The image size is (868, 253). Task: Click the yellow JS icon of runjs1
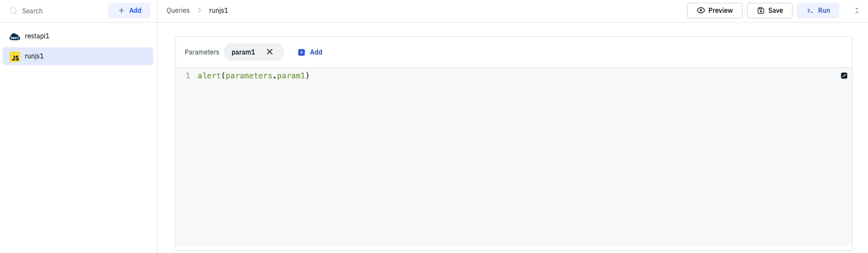point(15,56)
